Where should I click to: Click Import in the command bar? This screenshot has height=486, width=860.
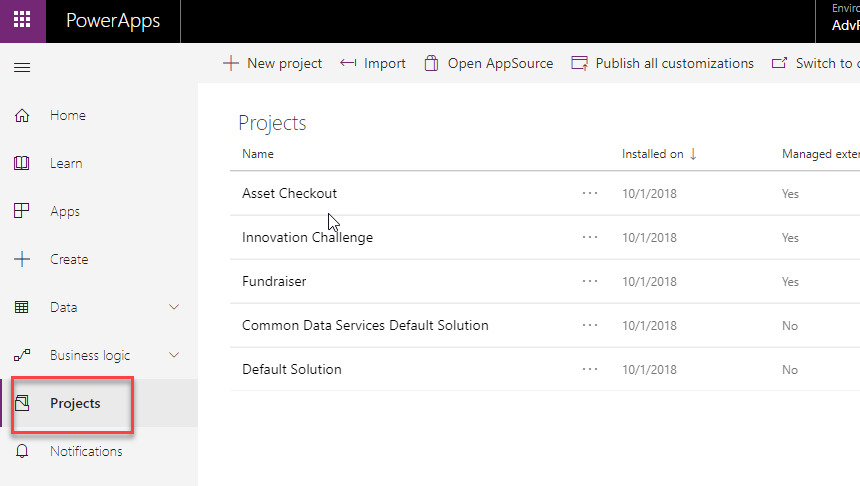coord(373,63)
